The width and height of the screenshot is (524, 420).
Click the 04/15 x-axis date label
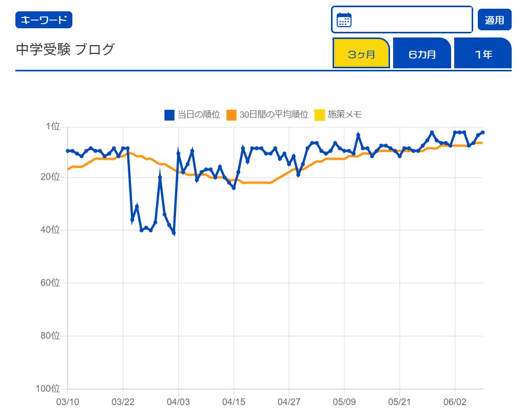tap(234, 402)
